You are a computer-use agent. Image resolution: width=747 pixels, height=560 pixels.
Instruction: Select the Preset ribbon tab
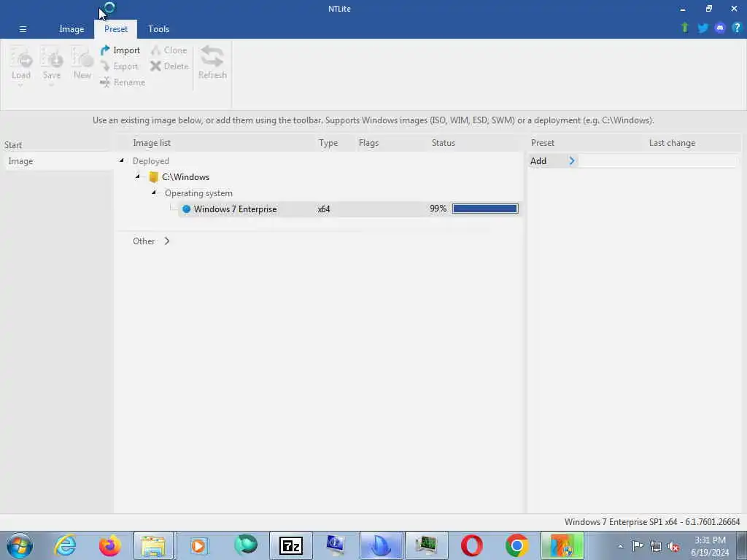point(116,29)
